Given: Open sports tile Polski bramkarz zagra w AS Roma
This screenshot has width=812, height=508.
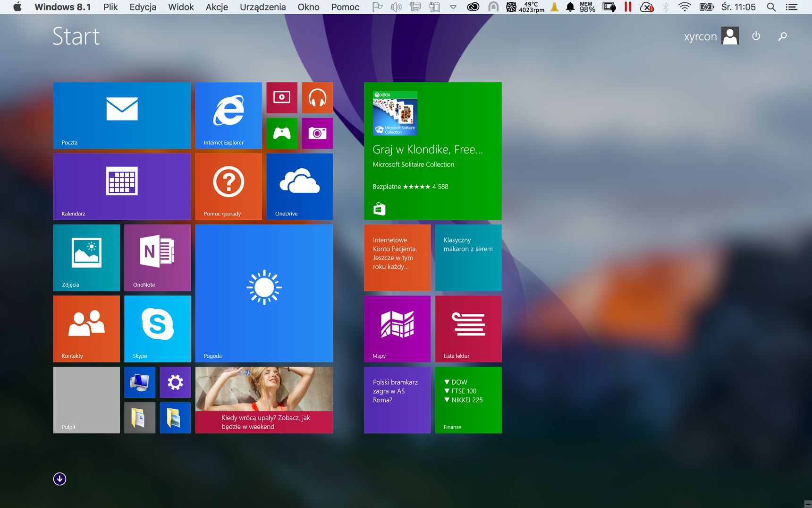Looking at the screenshot, I should click(x=397, y=400).
